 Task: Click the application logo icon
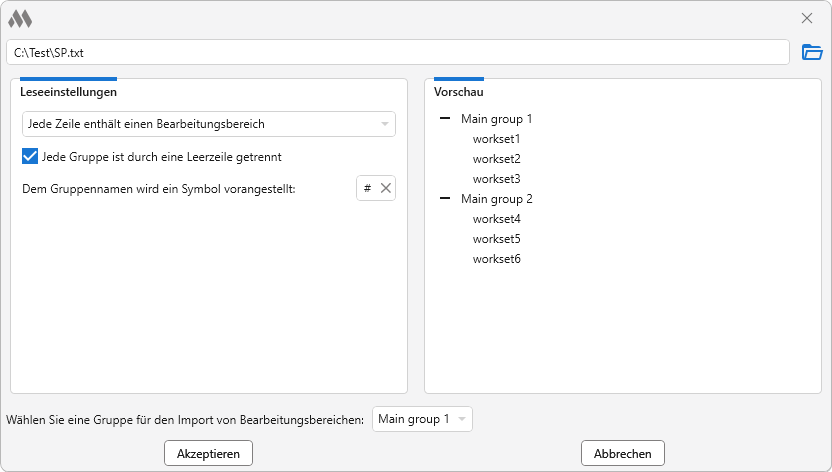click(20, 18)
